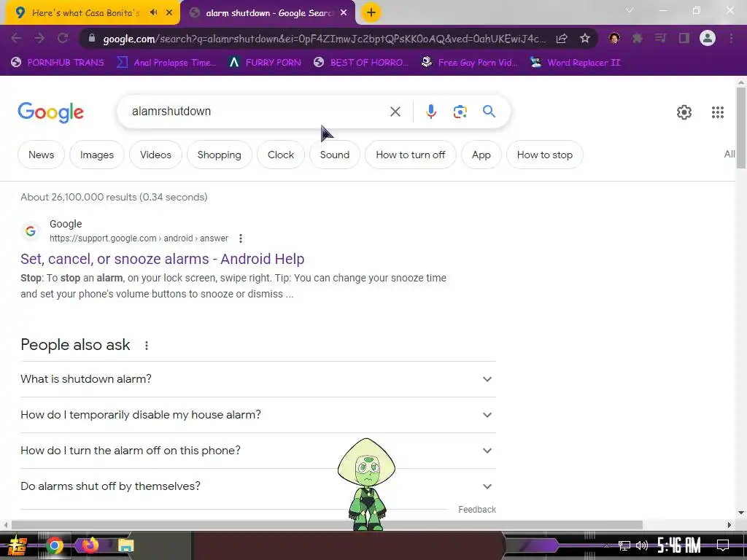Select the How to turn off chip

click(410, 155)
